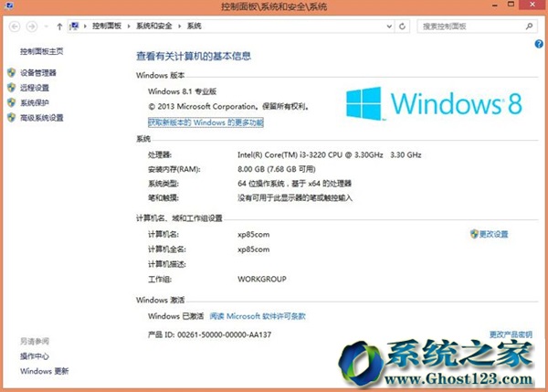Expand chevron after 系统和安全 breadcrumb

click(179, 26)
